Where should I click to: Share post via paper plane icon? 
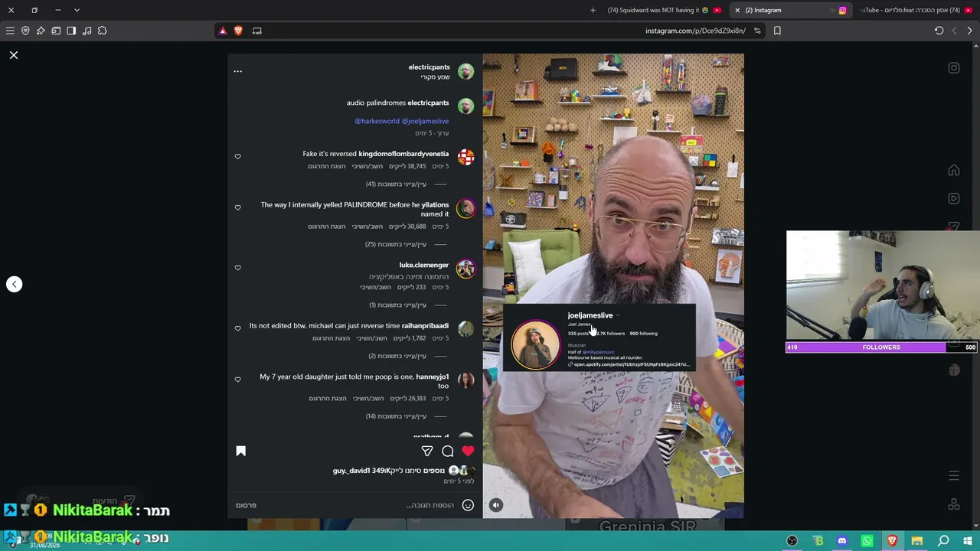click(427, 451)
